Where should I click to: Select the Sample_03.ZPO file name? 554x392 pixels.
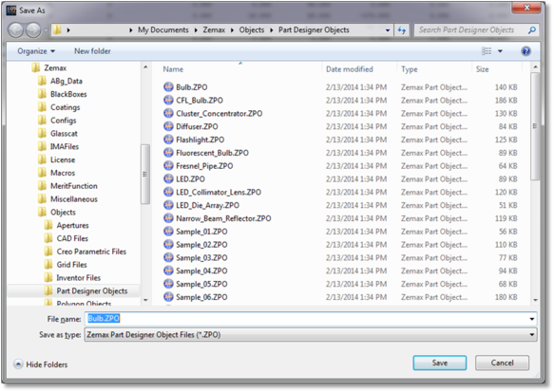click(x=201, y=257)
